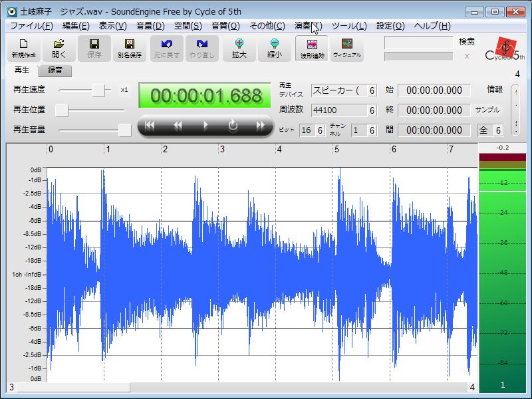The width and height of the screenshot is (532, 399).
Task: Click the 間 duration time field
Action: pyautogui.click(x=434, y=130)
